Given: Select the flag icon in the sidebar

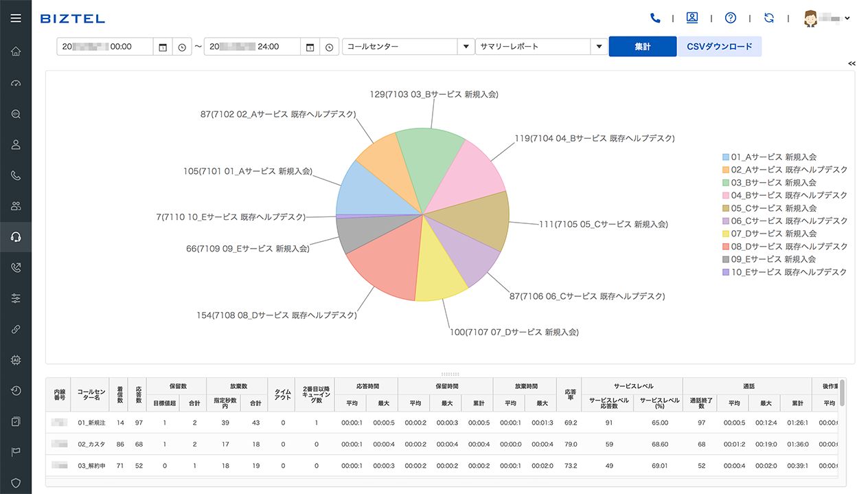Looking at the screenshot, I should 15,451.
